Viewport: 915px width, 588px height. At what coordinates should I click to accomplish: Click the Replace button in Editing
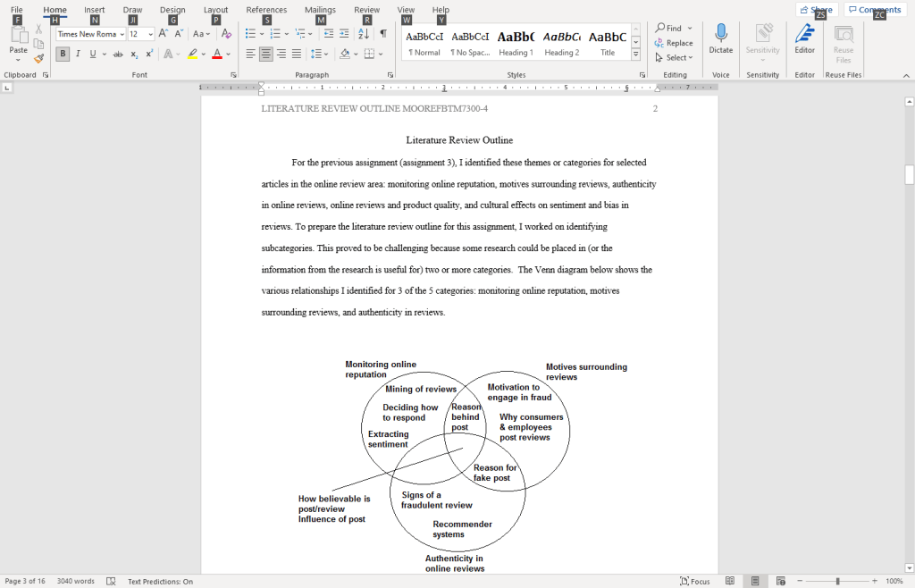click(674, 43)
